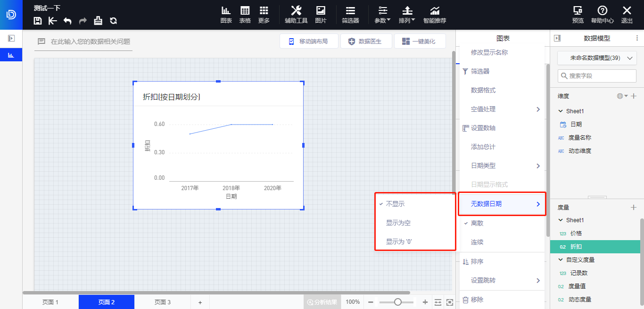Click the 搜索字段 search field
This screenshot has width=644, height=309.
tap(597, 75)
